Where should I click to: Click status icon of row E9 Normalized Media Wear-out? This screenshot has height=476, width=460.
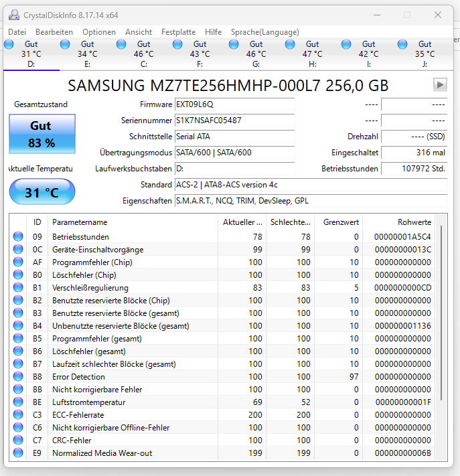coord(18,453)
